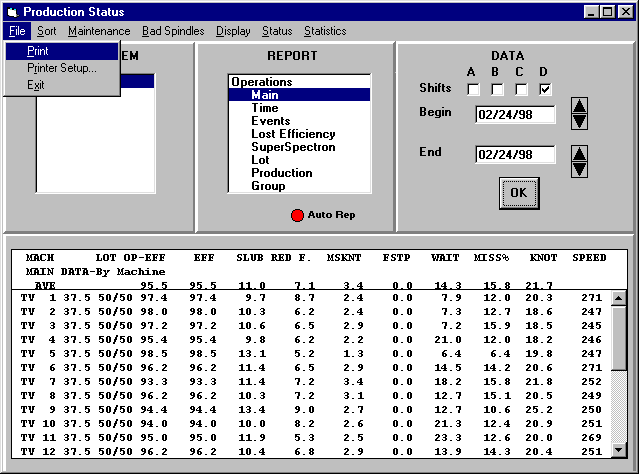Close the Production Status window
The width and height of the screenshot is (639, 474).
click(x=625, y=12)
